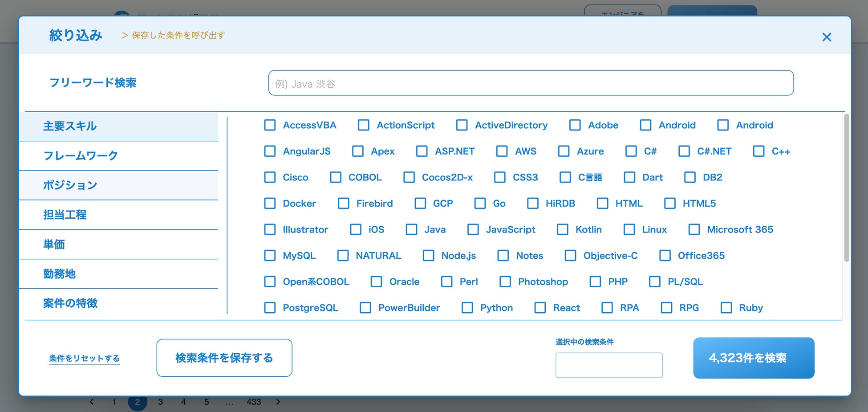The width and height of the screenshot is (868, 412).
Task: Check the Go language checkbox
Action: click(480, 204)
